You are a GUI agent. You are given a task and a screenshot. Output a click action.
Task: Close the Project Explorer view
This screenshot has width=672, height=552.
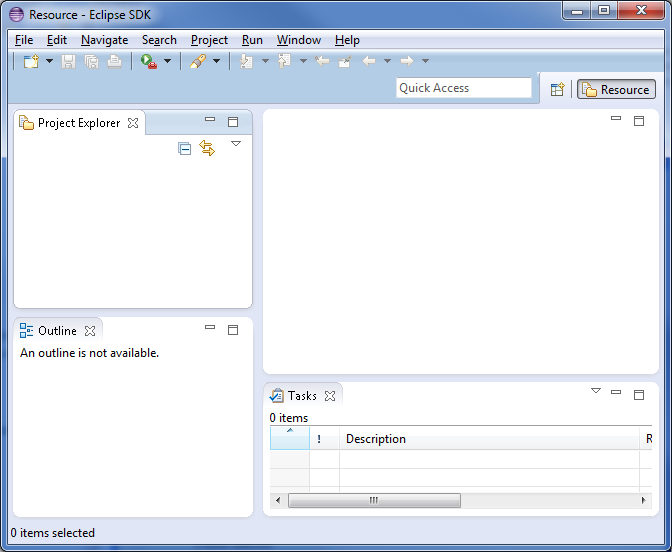tap(133, 123)
